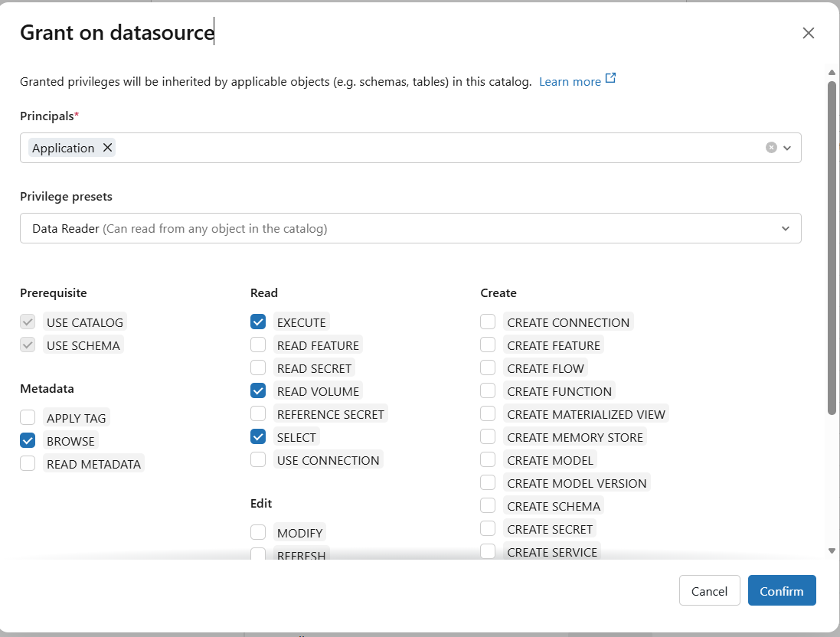Image resolution: width=840 pixels, height=637 pixels.
Task: Click the Cancel button
Action: point(709,590)
